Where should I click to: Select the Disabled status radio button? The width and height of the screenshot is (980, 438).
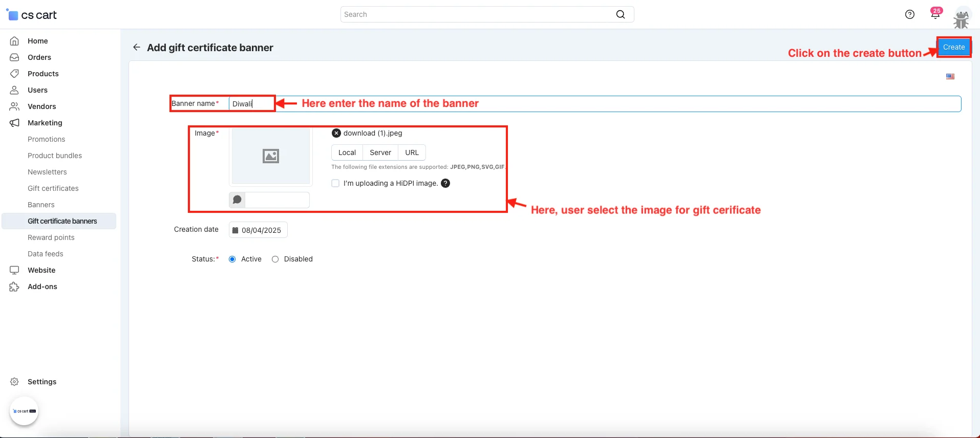[x=275, y=259]
